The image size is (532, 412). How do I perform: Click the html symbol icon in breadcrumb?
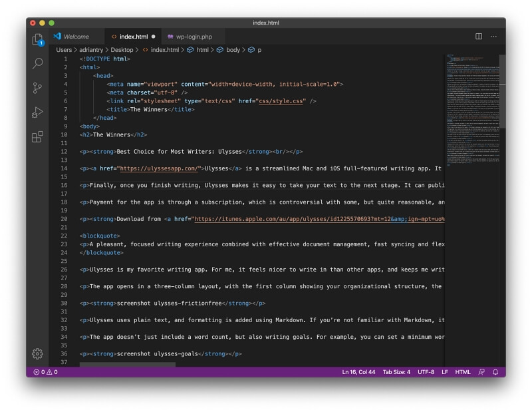click(x=190, y=50)
